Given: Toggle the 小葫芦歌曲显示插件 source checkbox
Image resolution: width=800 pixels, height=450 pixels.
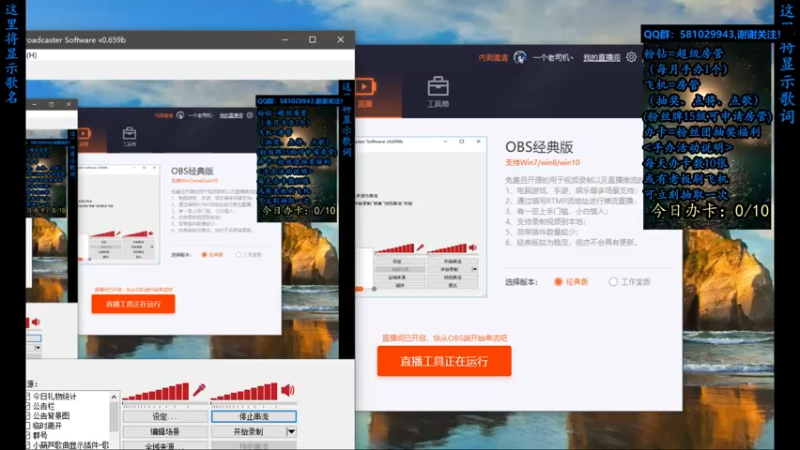Looking at the screenshot, I should coord(28,445).
